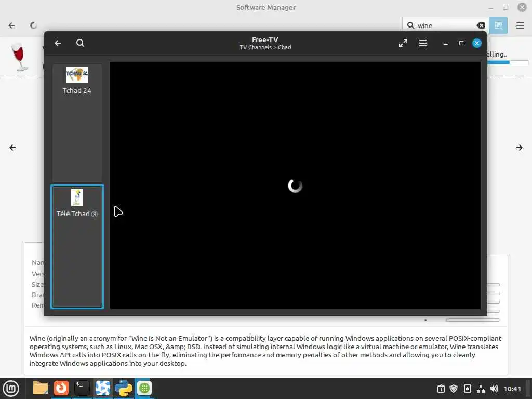Open network connections tray icon

click(481, 389)
